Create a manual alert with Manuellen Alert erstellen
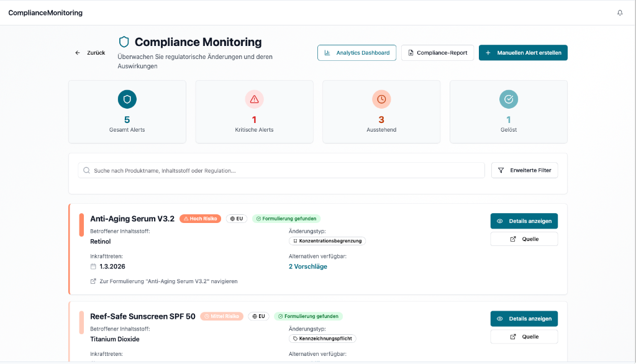This screenshot has height=364, width=636. (x=523, y=53)
